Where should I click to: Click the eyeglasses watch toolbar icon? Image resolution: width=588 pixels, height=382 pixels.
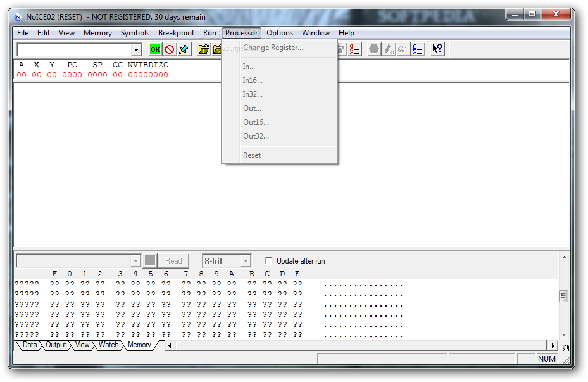pos(403,49)
